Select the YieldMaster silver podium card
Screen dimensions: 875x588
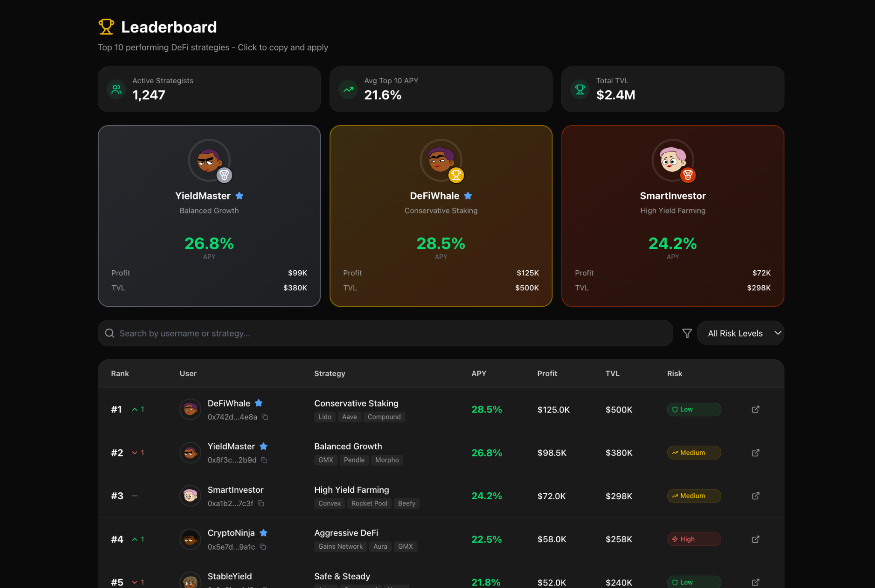209,226
